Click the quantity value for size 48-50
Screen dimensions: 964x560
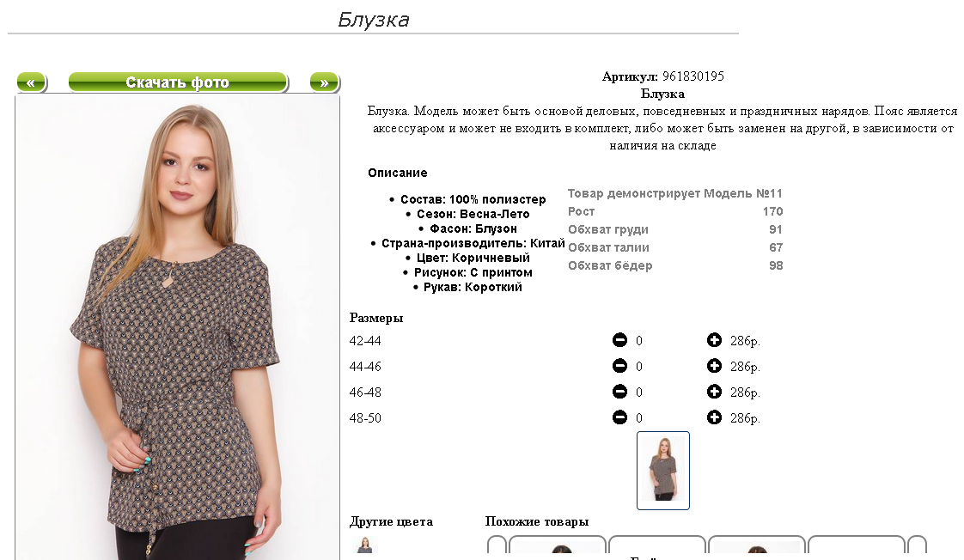point(638,418)
